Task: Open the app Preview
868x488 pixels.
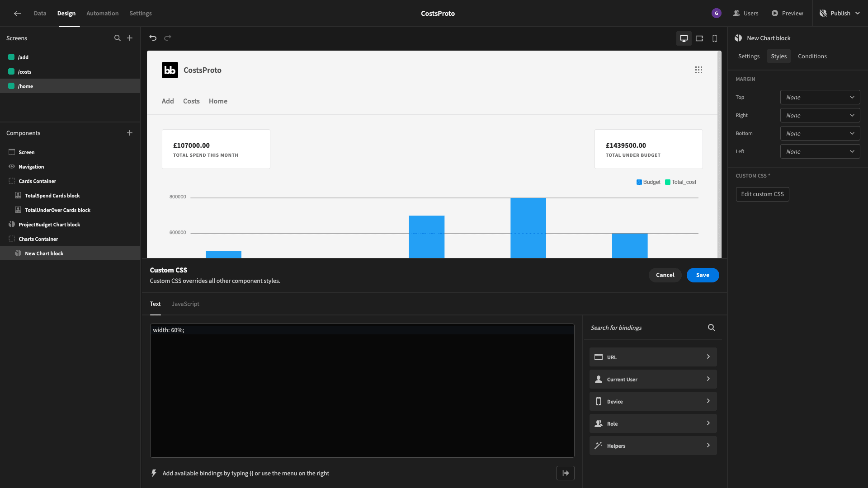Action: pyautogui.click(x=787, y=13)
